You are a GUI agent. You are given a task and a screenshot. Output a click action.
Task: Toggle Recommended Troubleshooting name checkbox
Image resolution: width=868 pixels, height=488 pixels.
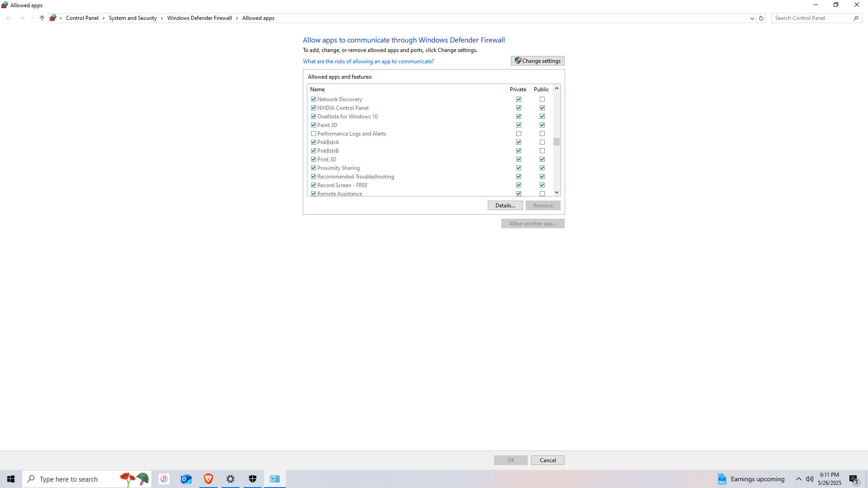(x=313, y=177)
